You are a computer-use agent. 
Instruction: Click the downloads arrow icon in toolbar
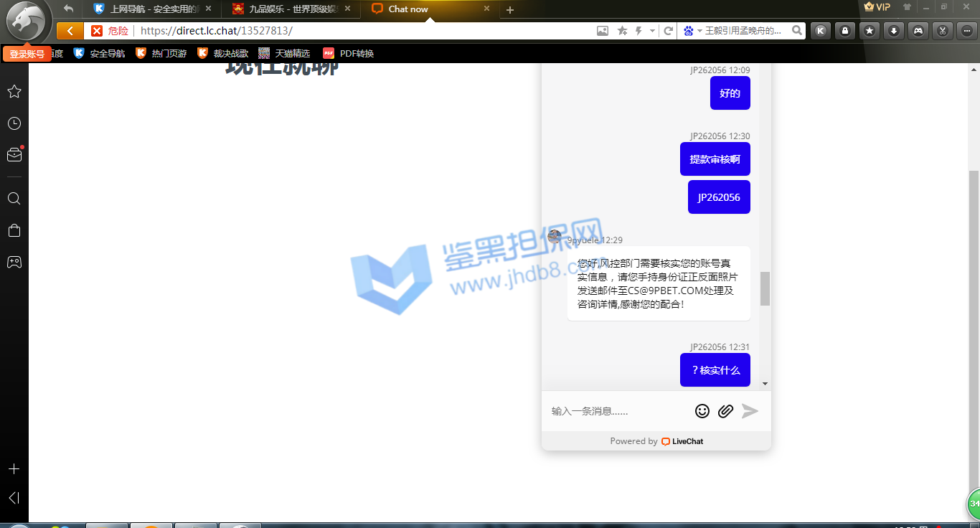pyautogui.click(x=894, y=31)
